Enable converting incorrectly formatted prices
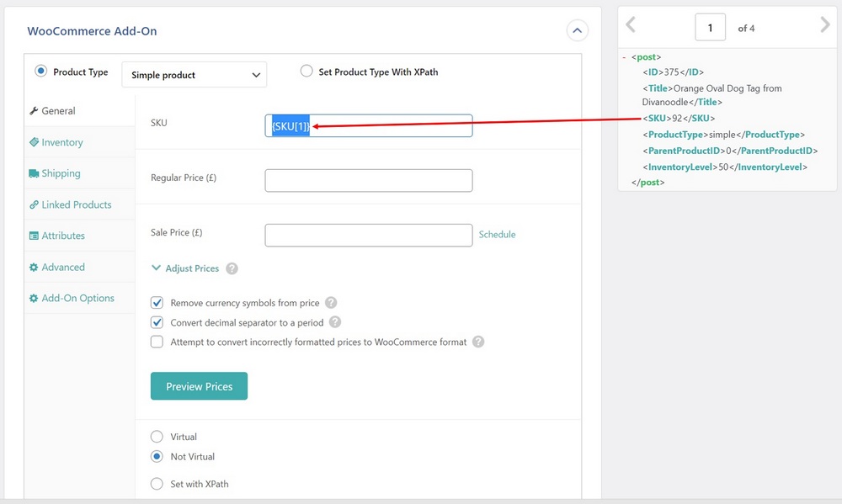The height and width of the screenshot is (504, 842). pos(157,342)
